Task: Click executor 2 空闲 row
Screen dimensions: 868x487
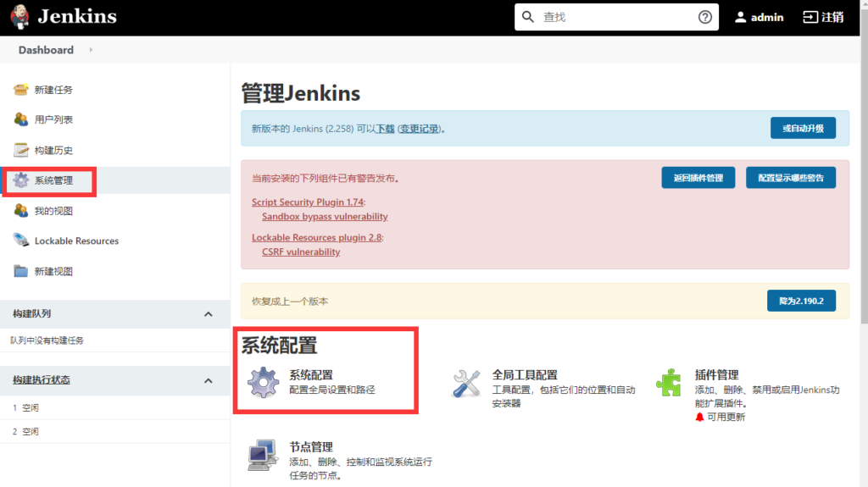Action: [x=115, y=431]
